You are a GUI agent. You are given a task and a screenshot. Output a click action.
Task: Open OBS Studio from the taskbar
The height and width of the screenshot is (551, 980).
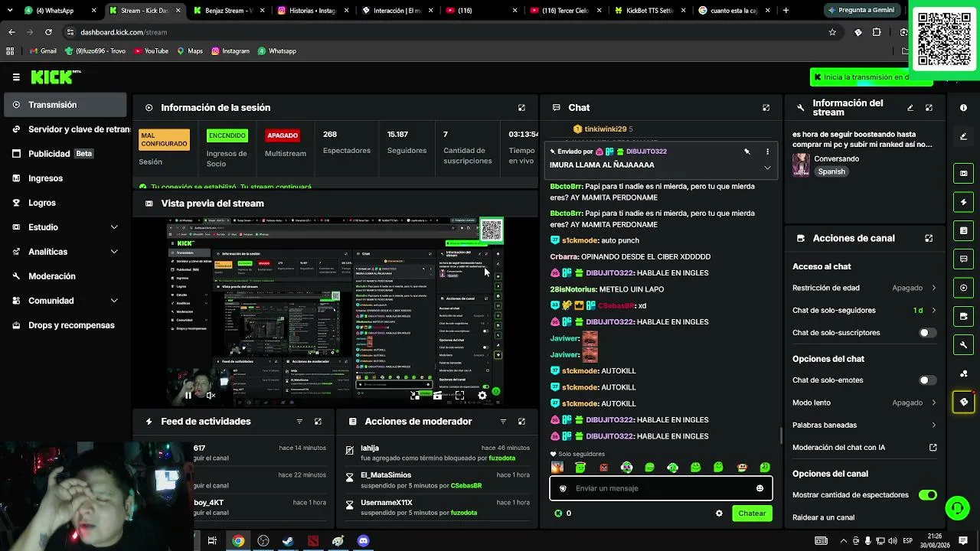263,541
